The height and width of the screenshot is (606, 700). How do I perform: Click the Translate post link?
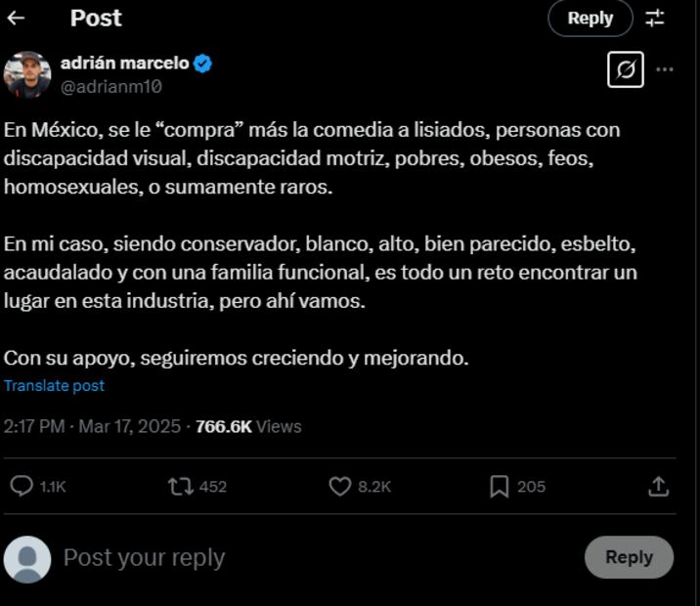[x=54, y=385]
